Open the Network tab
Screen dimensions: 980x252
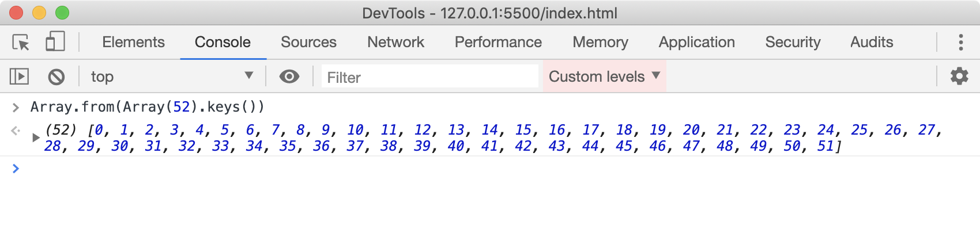[395, 42]
